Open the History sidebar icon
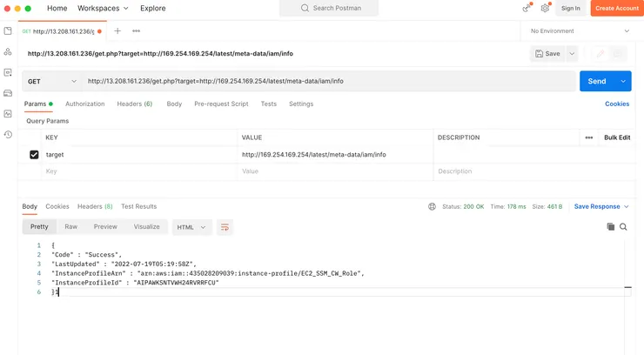644x355 pixels. pyautogui.click(x=9, y=135)
